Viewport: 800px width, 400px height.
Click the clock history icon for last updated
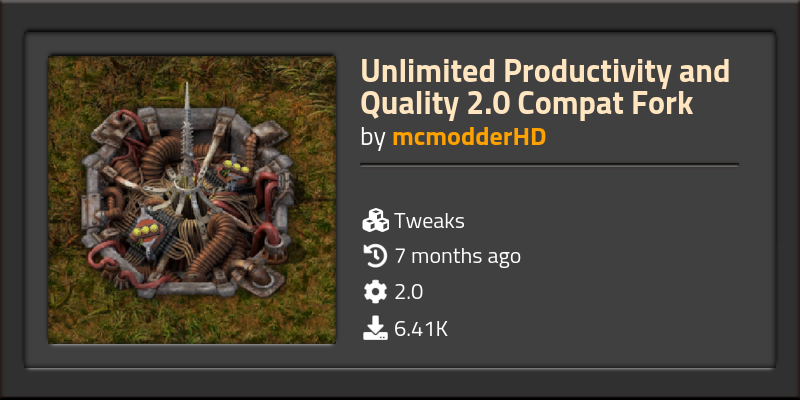(x=376, y=256)
